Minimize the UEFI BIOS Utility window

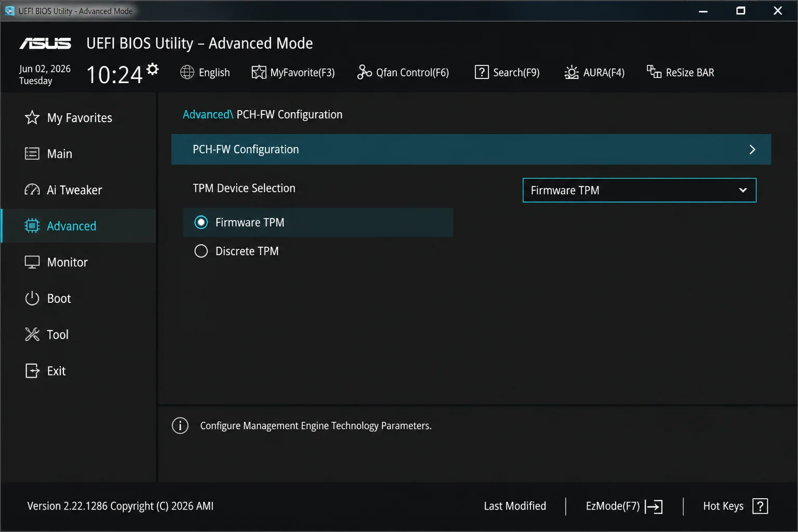[703, 11]
